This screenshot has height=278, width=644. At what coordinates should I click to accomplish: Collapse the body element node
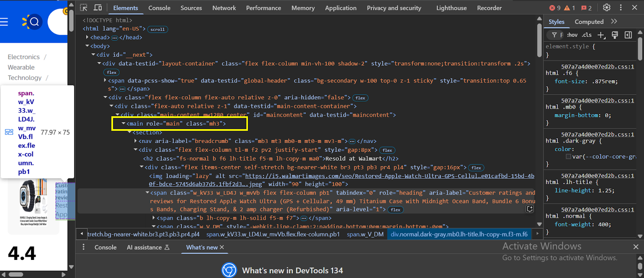87,46
